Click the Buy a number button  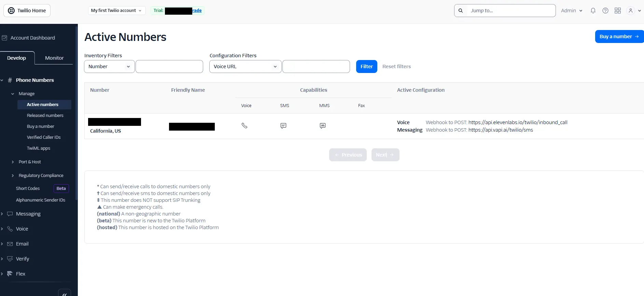(619, 36)
